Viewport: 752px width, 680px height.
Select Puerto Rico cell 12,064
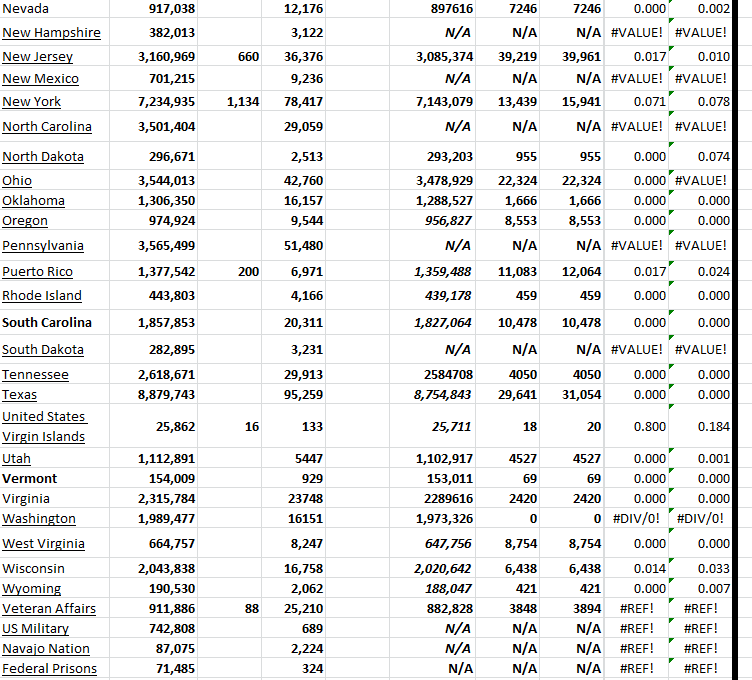point(572,272)
